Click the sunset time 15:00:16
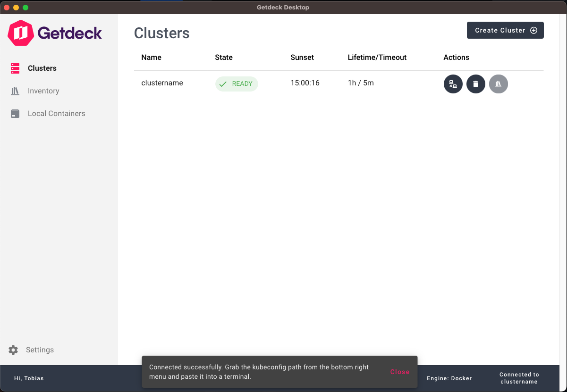The height and width of the screenshot is (392, 567). point(305,83)
